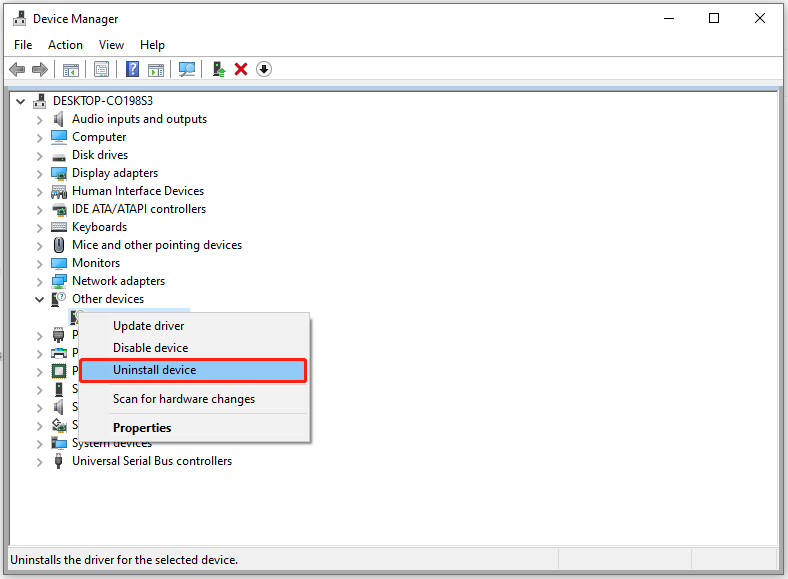Click status bar text 'Uninstalls the driver'
The height and width of the screenshot is (579, 788).
click(x=124, y=560)
